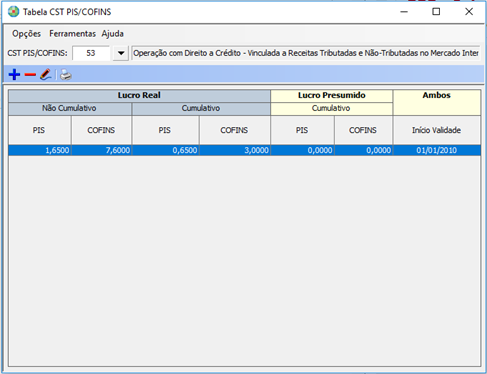Click PIS header under Lucro Presumido
The image size is (487, 374).
302,130
